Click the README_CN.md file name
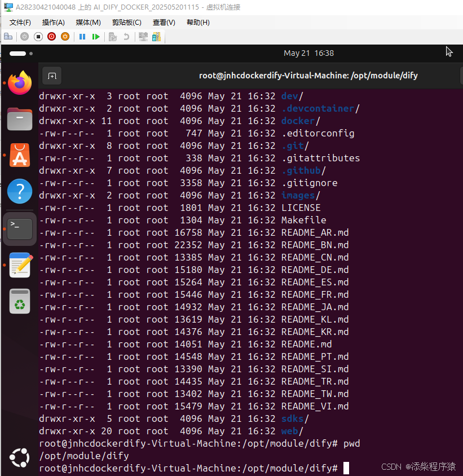The height and width of the screenshot is (476, 463). [315, 258]
